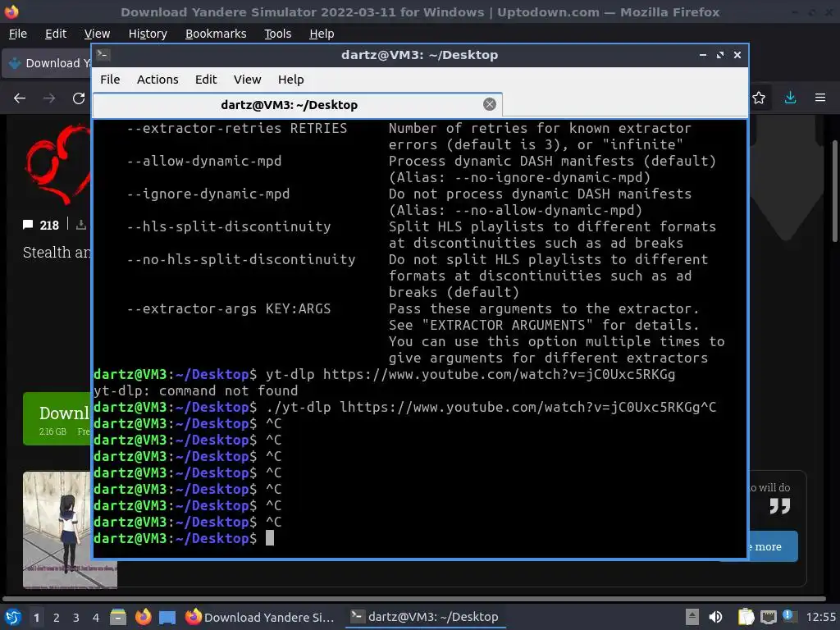Click the '--ignore-dynamic-mpd' option text

208,194
